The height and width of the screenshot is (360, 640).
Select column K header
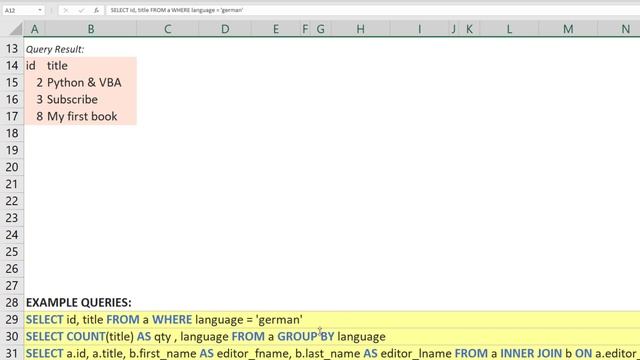469,29
